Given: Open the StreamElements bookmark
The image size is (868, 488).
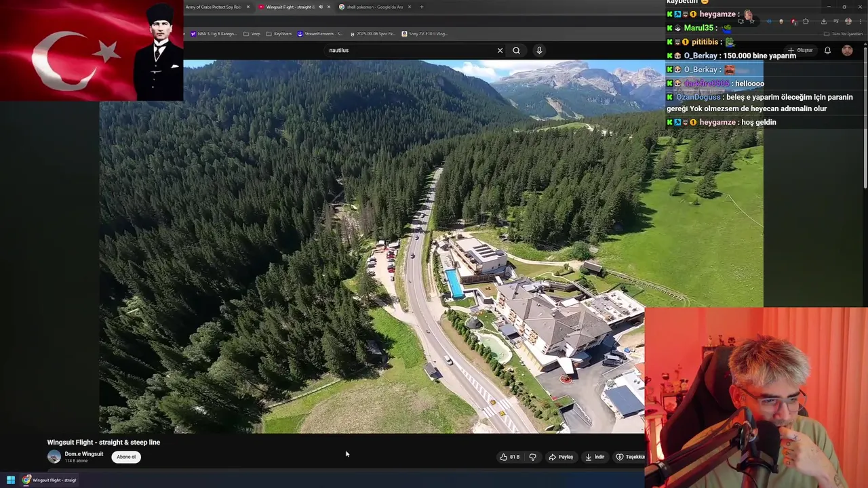Looking at the screenshot, I should (320, 33).
